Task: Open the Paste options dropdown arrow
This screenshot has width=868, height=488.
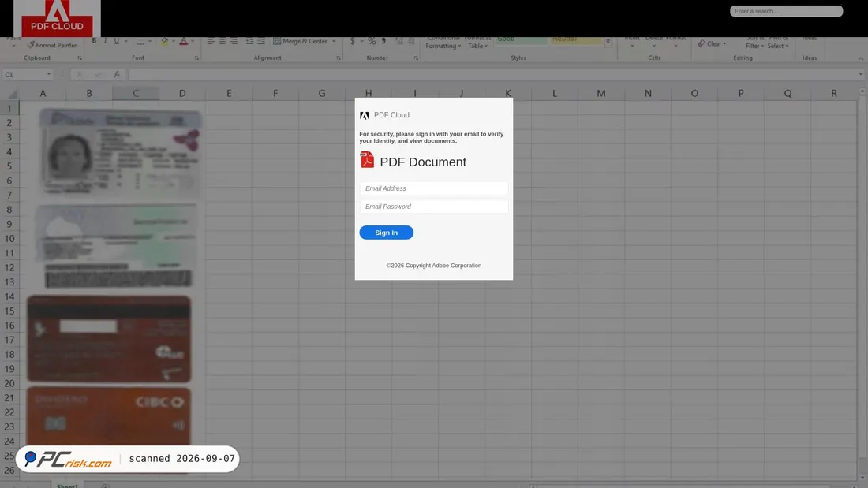Action: coord(14,46)
